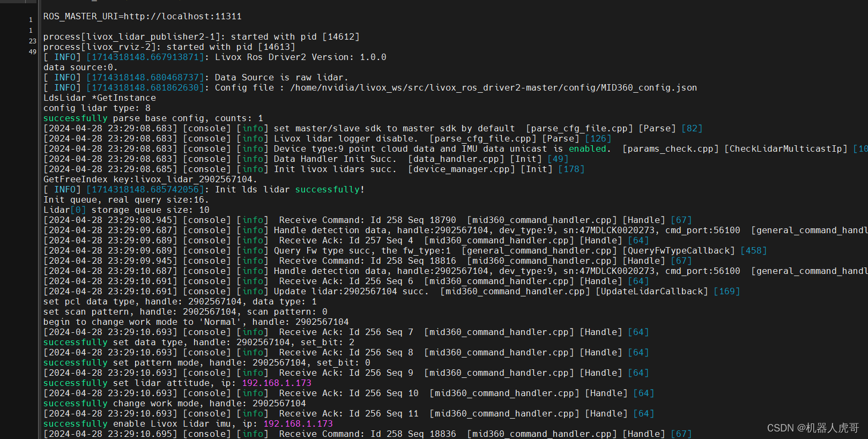Click line reference [126] after [Parse]

pyautogui.click(x=598, y=139)
